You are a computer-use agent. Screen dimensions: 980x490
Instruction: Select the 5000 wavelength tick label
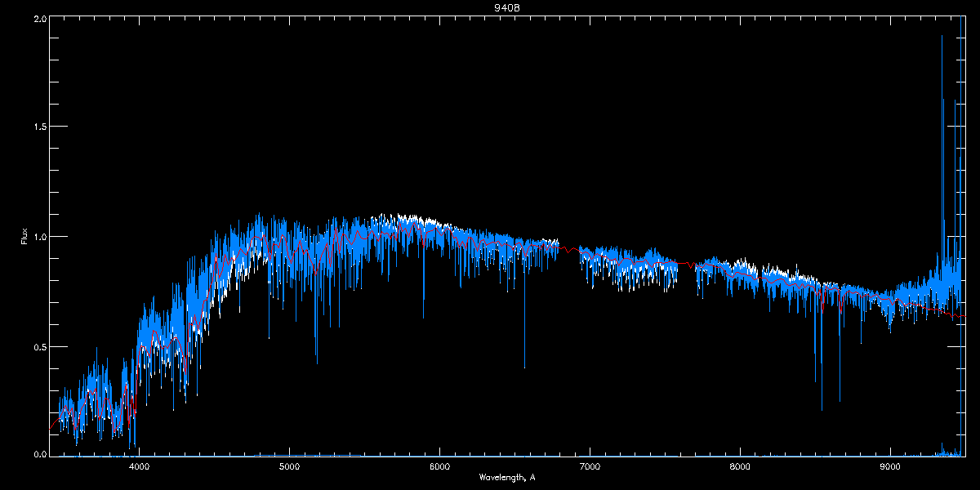[x=289, y=467]
